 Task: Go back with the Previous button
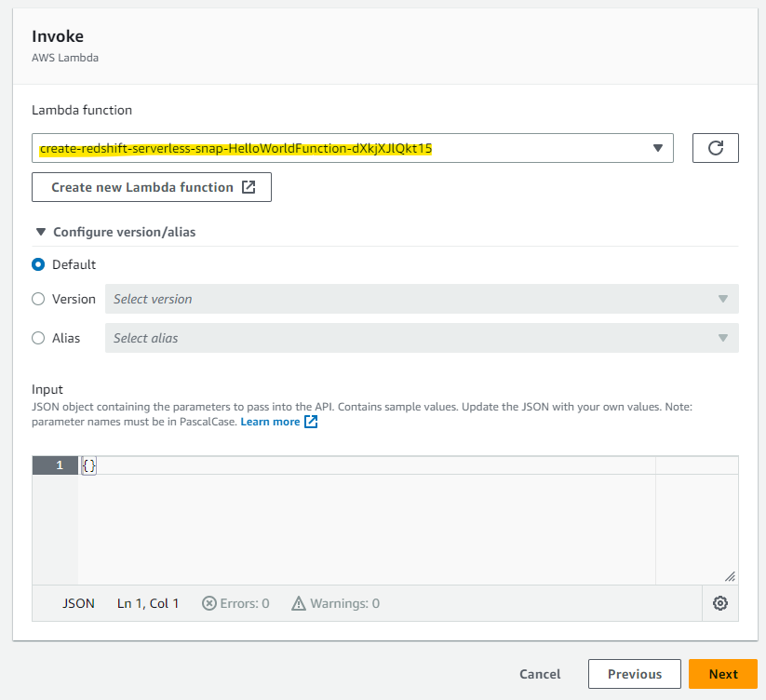[x=634, y=674]
